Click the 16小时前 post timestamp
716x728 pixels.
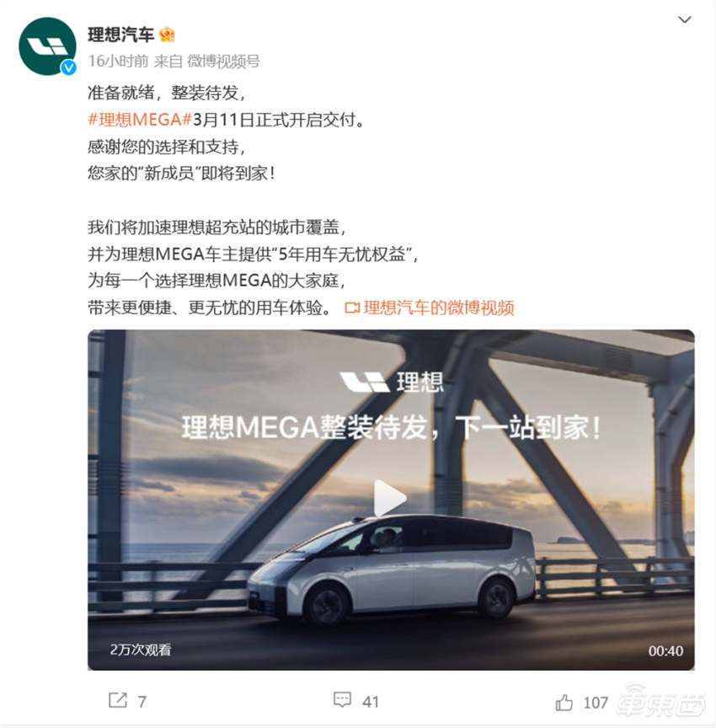118,62
